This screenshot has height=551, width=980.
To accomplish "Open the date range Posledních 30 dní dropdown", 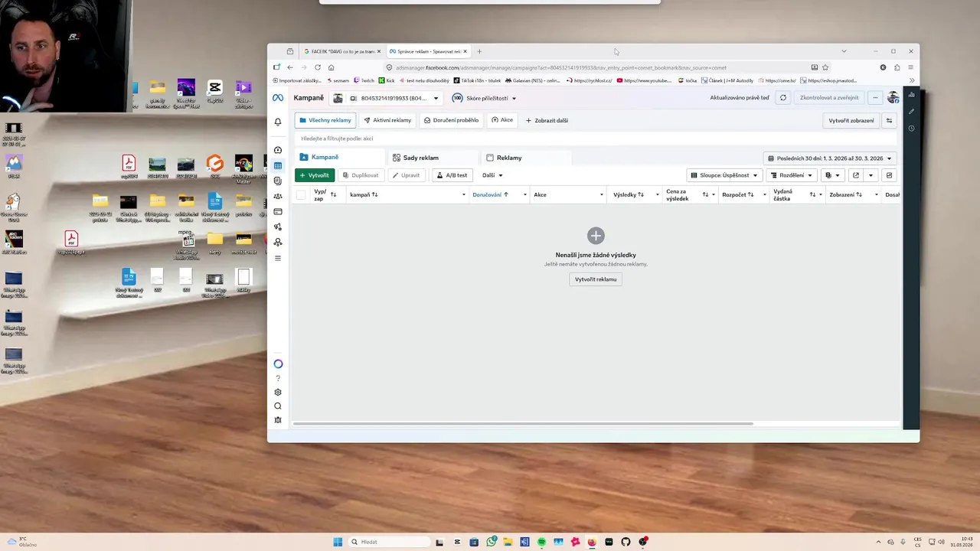I will point(830,158).
